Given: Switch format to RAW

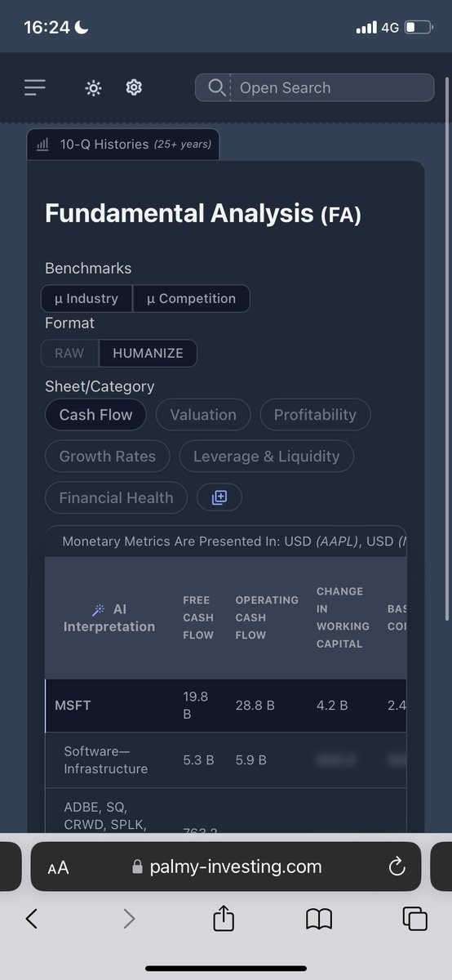Looking at the screenshot, I should point(69,353).
